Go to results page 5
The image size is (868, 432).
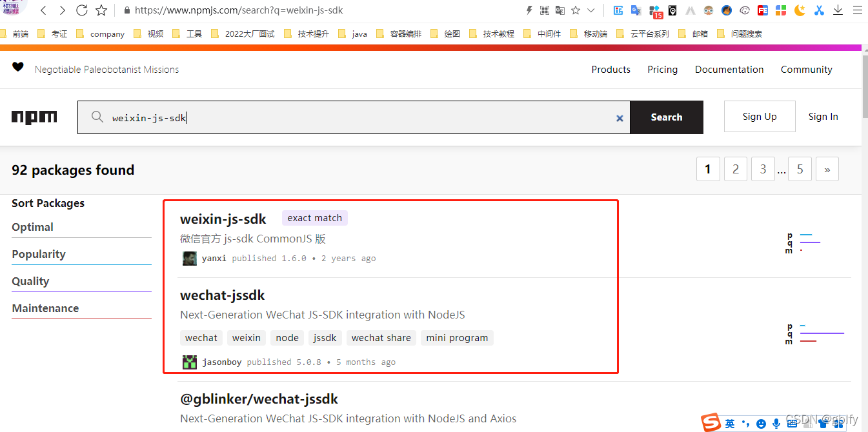800,170
